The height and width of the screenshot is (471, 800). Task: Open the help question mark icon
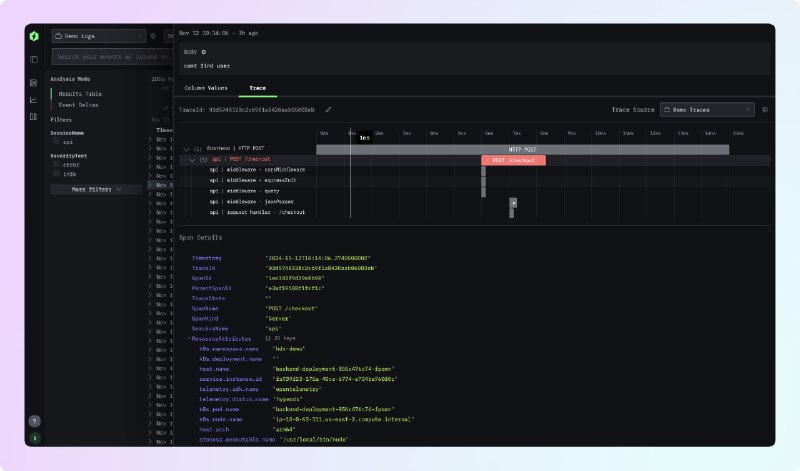tap(34, 422)
